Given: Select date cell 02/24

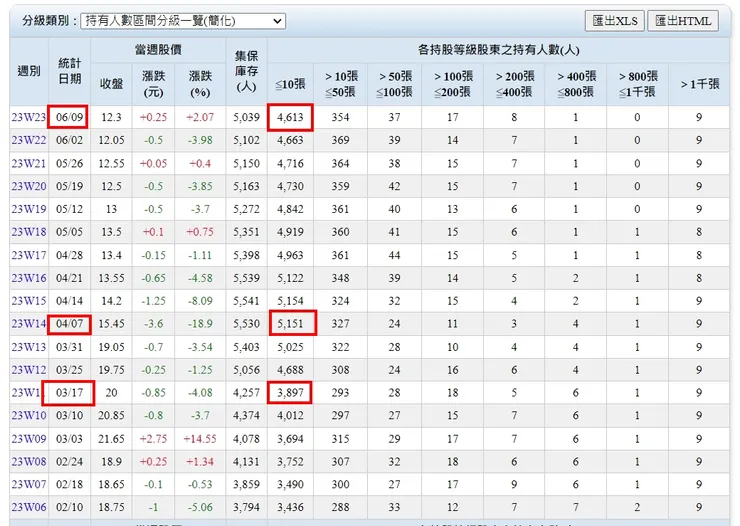Looking at the screenshot, I should tap(69, 461).
